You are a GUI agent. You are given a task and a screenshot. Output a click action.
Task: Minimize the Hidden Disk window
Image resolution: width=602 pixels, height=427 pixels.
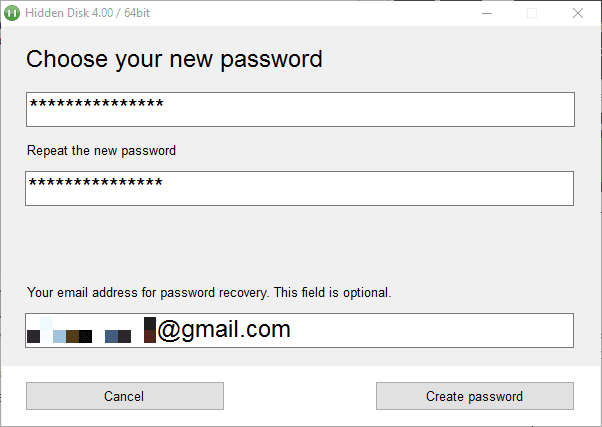(485, 13)
